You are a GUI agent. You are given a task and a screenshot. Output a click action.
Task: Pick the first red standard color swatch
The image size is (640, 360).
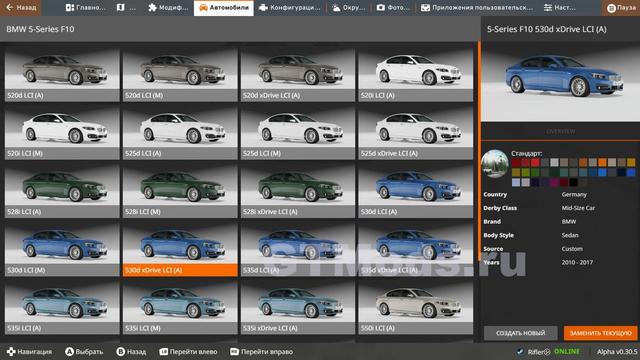coord(516,162)
